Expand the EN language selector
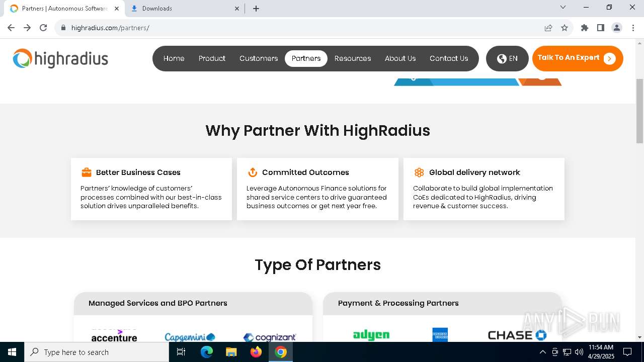Screen dimensions: 644x362 click(x=507, y=59)
